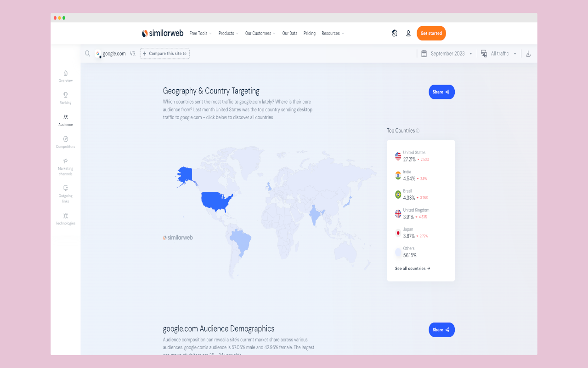The width and height of the screenshot is (588, 368).
Task: Click See all countries link
Action: click(413, 268)
